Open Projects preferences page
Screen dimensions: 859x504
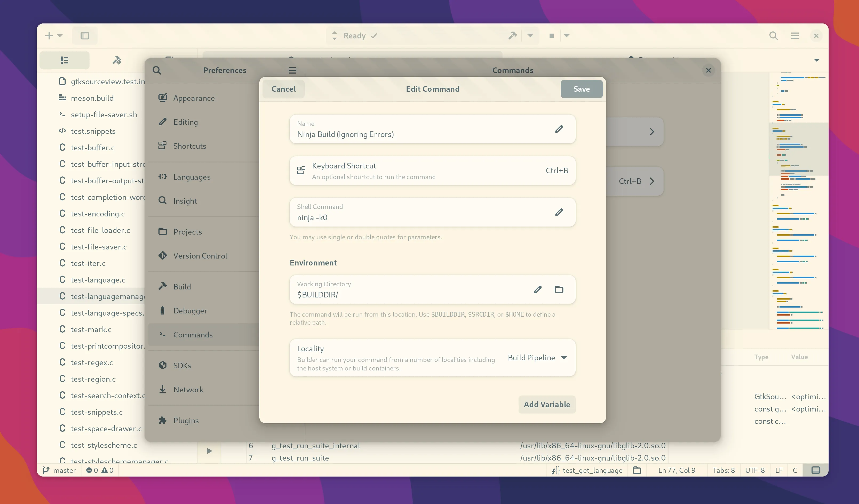204,232
